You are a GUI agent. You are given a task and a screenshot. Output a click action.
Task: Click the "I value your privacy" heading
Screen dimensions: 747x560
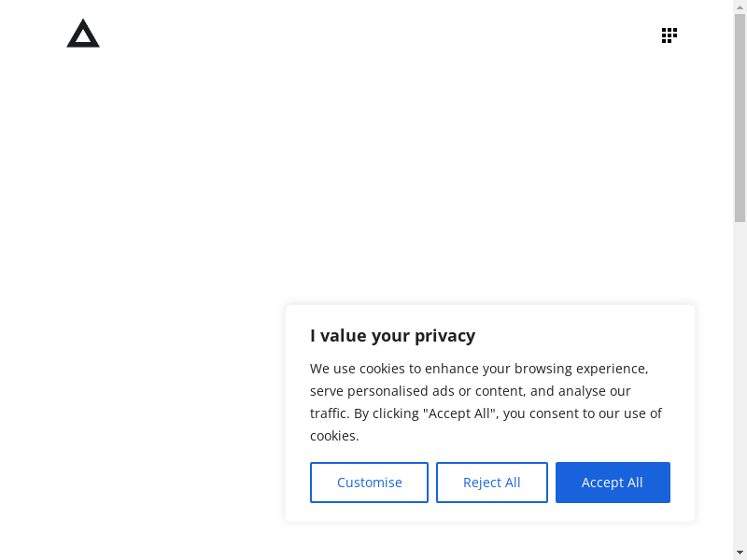[392, 336]
